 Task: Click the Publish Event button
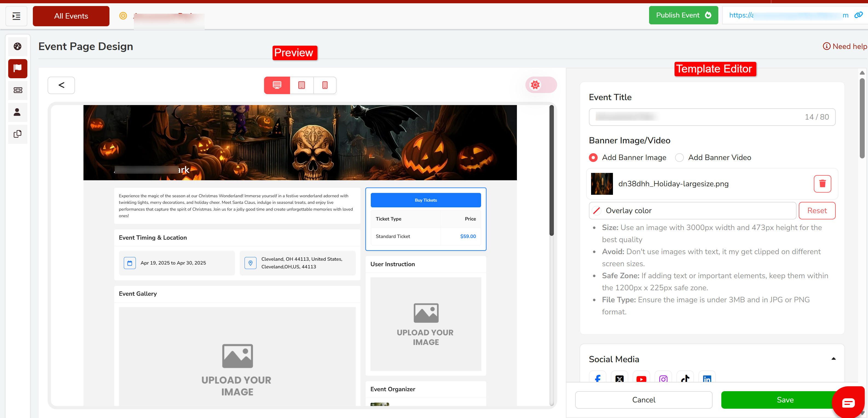click(683, 15)
